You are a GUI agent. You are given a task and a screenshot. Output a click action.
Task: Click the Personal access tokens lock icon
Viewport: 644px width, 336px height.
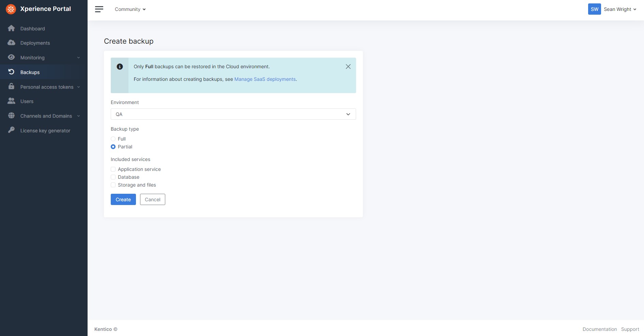coord(11,86)
